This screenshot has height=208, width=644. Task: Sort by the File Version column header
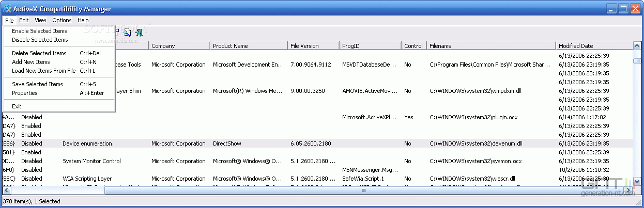[x=314, y=46]
